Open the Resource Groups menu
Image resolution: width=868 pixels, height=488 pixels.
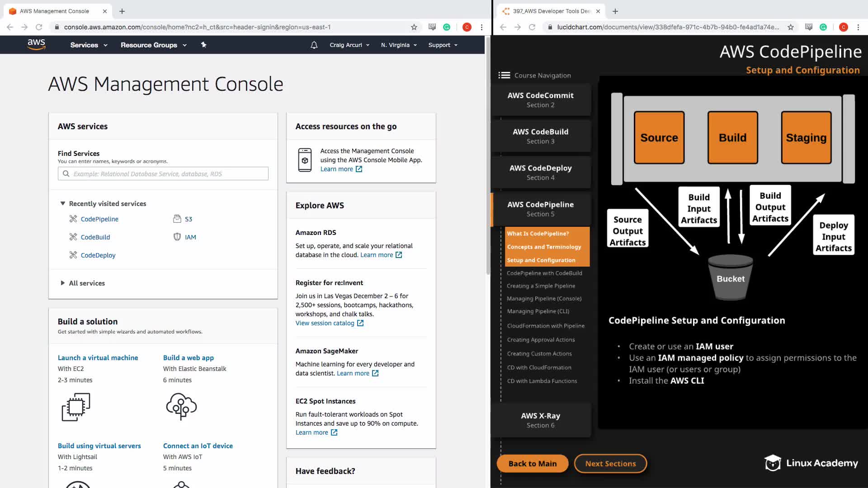click(153, 45)
